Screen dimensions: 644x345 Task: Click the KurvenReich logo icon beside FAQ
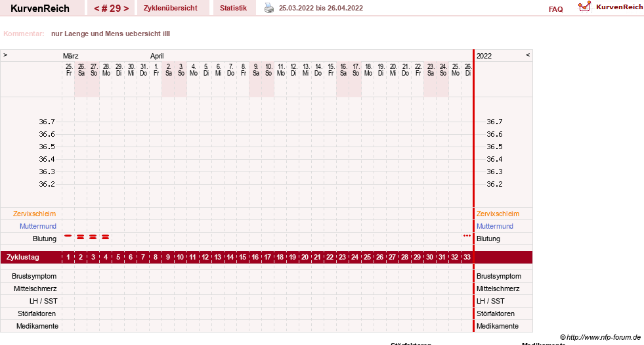[x=584, y=7]
